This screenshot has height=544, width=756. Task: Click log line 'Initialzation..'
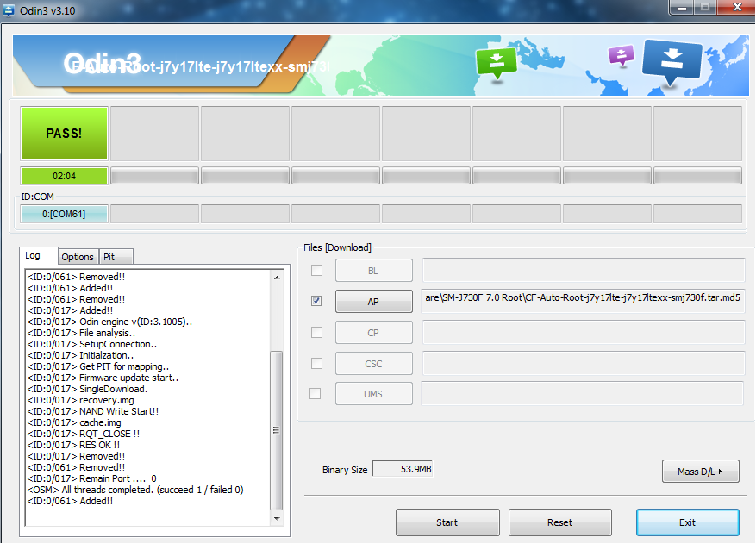tap(80, 355)
